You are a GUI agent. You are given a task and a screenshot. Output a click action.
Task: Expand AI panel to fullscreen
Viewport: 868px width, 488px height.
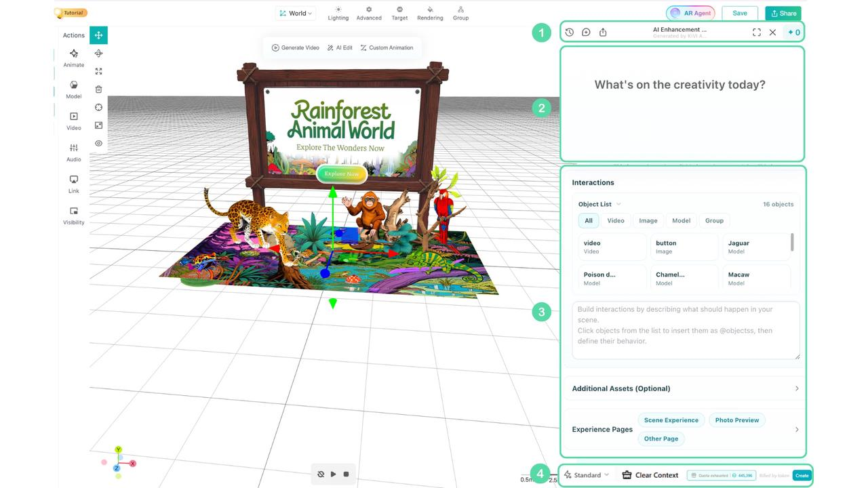757,32
